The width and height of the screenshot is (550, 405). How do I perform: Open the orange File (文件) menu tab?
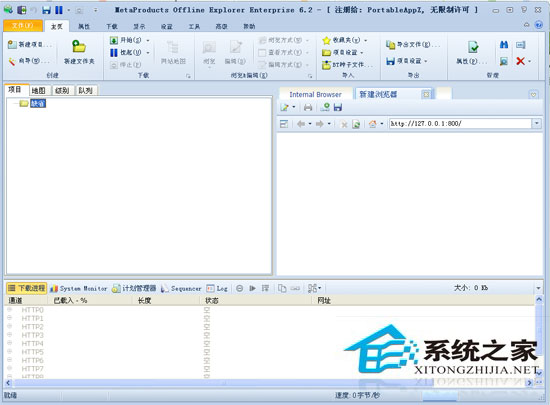click(23, 25)
